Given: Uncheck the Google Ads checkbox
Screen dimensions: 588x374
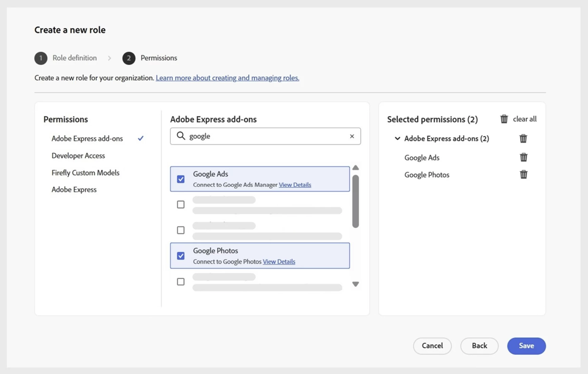Looking at the screenshot, I should (181, 179).
